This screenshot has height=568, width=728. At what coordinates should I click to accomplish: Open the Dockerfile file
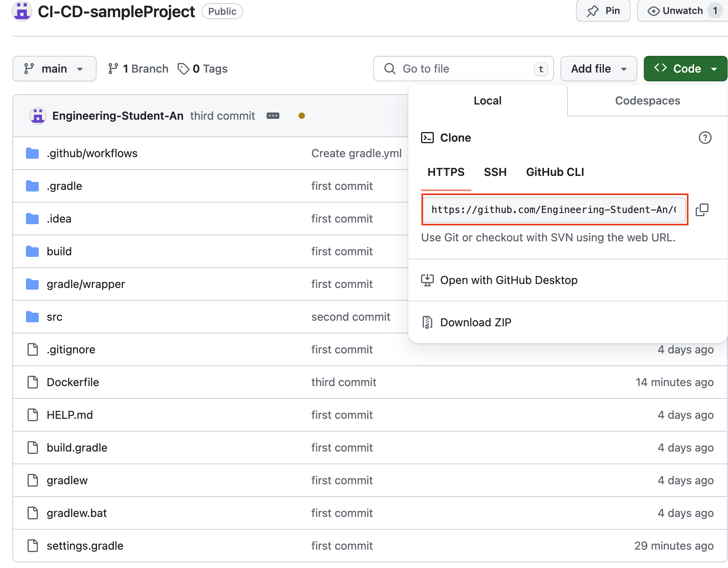point(73,382)
